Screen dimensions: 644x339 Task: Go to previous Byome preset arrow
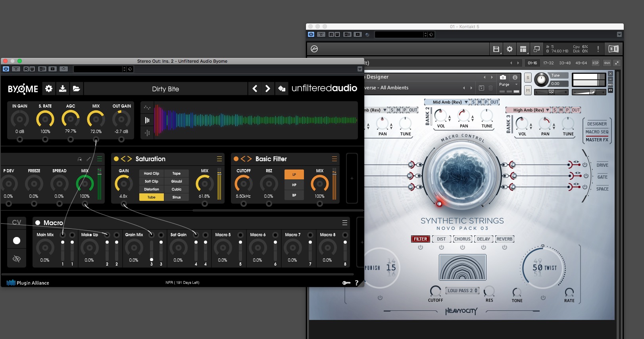point(255,89)
